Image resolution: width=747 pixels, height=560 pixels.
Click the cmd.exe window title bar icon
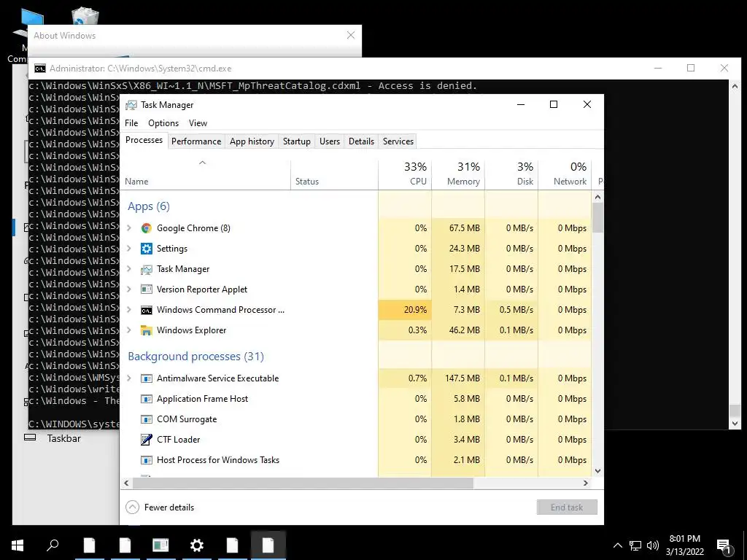click(x=40, y=69)
